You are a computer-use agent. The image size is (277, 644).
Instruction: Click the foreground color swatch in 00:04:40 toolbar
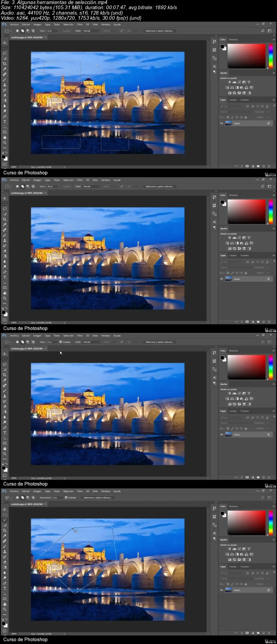point(4,468)
